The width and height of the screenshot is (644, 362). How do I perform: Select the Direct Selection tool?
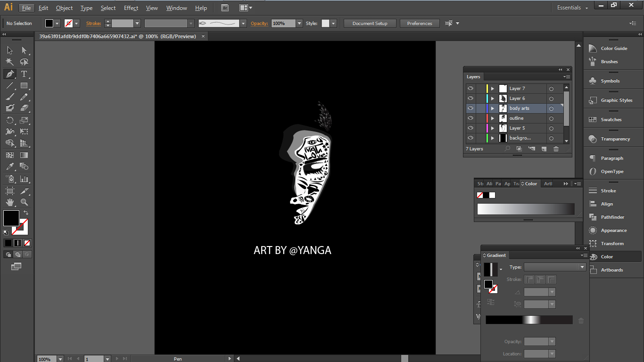click(x=24, y=50)
